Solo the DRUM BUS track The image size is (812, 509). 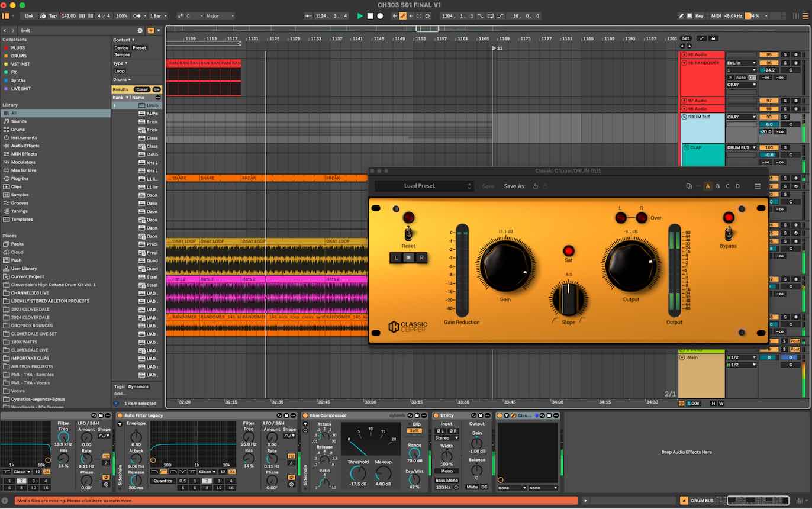click(x=786, y=117)
